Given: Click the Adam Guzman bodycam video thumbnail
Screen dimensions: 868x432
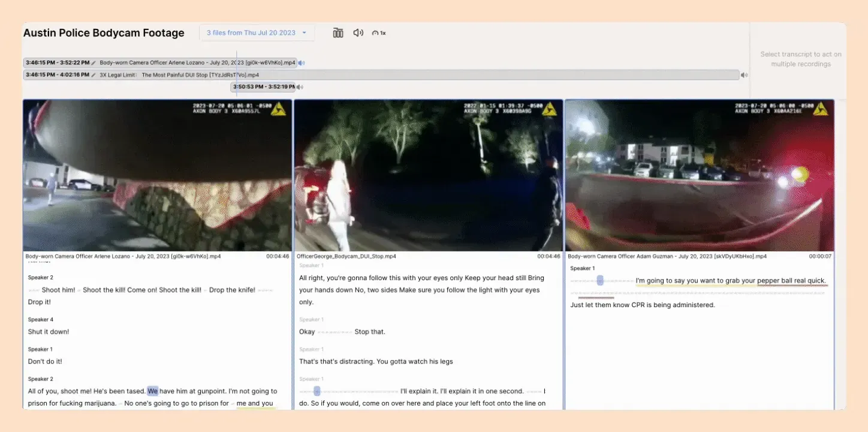Looking at the screenshot, I should coord(700,175).
